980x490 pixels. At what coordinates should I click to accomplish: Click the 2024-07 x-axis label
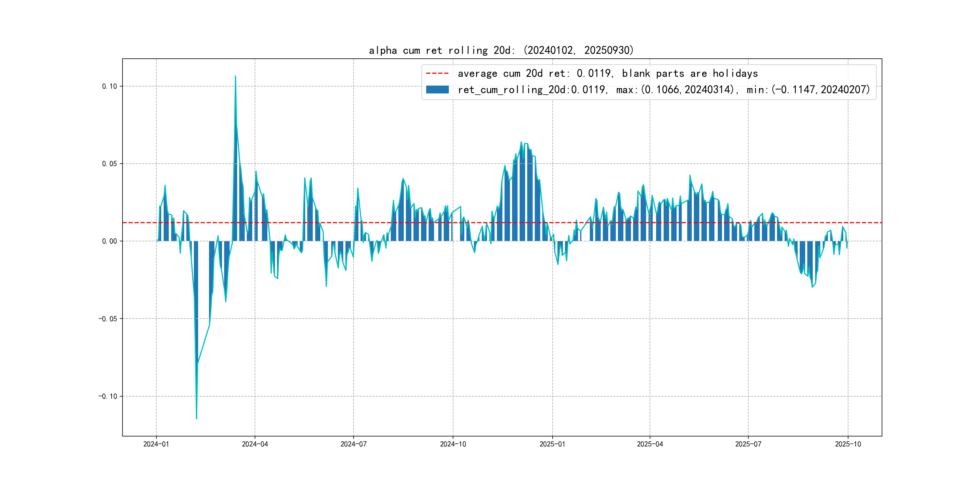353,444
